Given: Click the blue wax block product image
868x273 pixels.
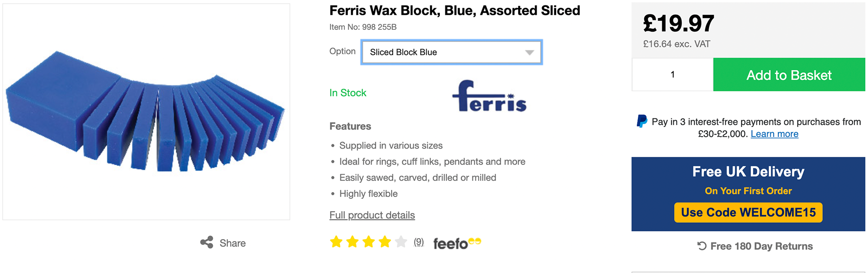Looking at the screenshot, I should tap(146, 112).
